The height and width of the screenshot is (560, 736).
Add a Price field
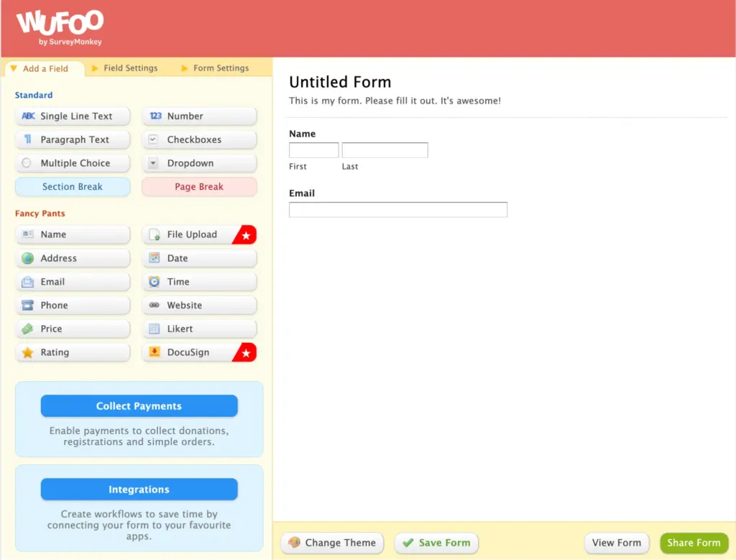[x=73, y=329]
